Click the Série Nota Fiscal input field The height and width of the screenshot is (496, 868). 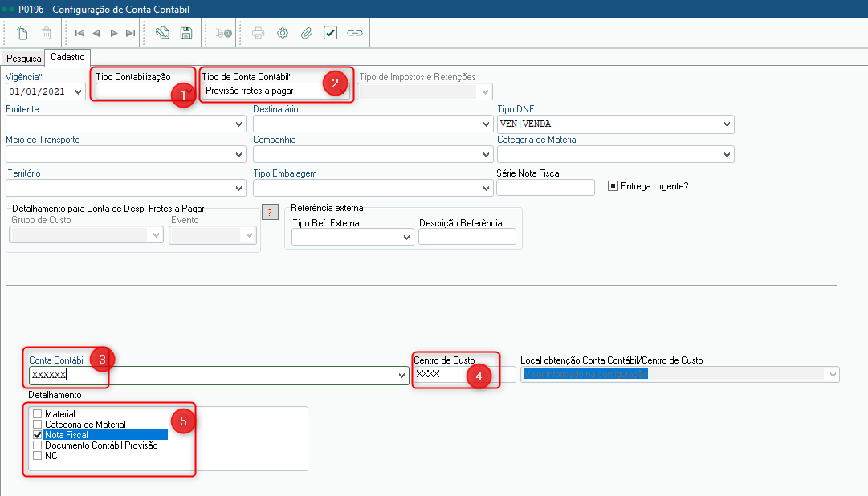545,188
